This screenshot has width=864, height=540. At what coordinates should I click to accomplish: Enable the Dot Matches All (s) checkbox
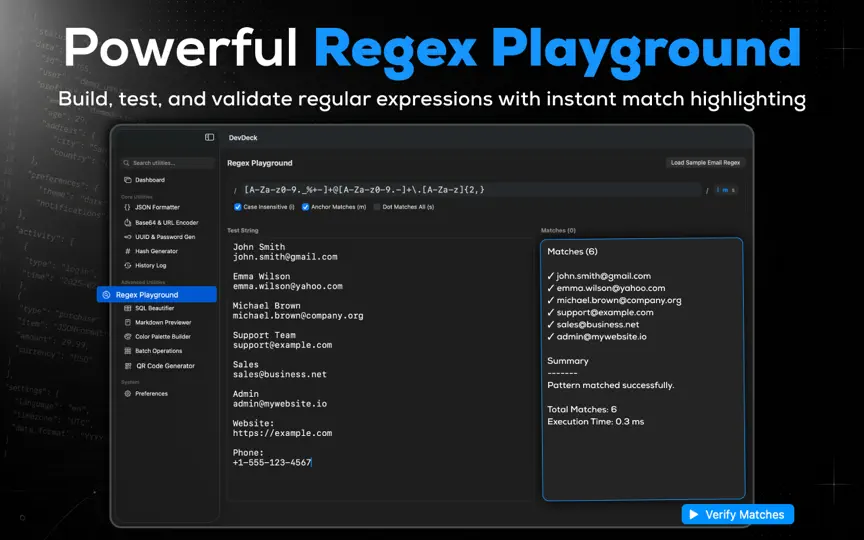click(x=377, y=207)
